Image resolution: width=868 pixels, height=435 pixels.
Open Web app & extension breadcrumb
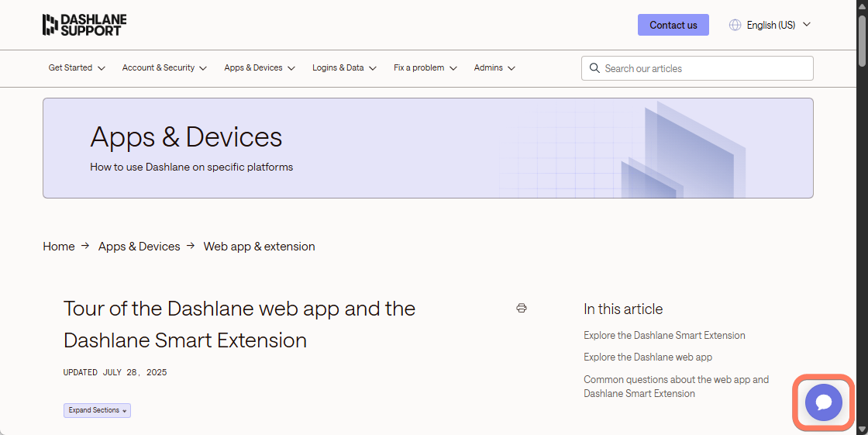(259, 247)
